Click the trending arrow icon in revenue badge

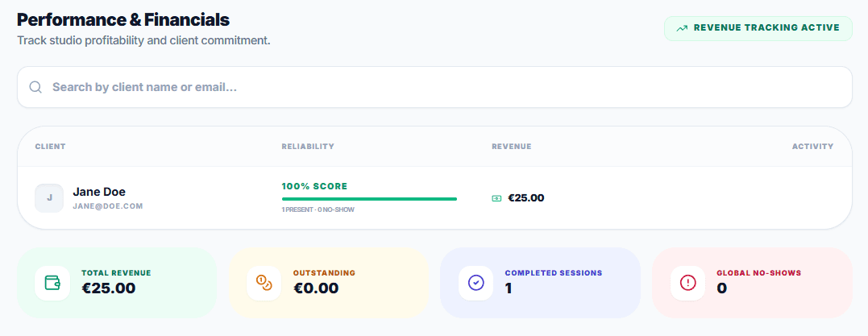(682, 28)
